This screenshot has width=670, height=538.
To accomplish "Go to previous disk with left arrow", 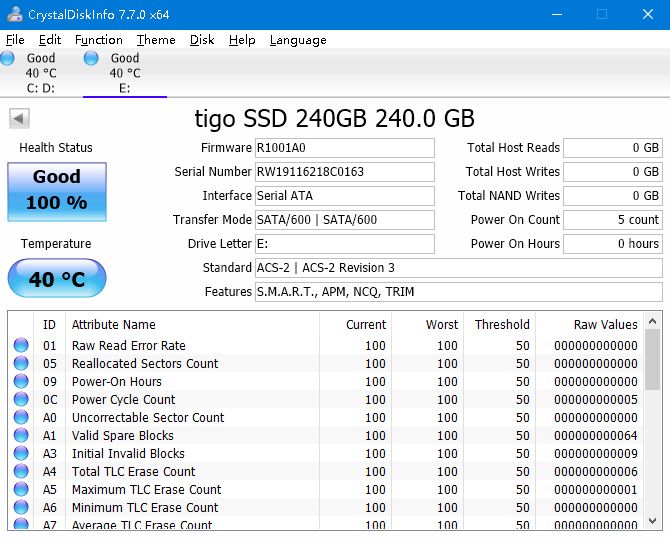I will pyautogui.click(x=19, y=118).
